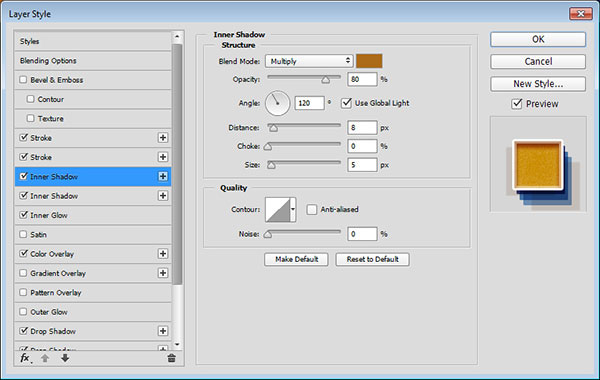Open the Contour picker dropdown arrow

click(x=293, y=209)
